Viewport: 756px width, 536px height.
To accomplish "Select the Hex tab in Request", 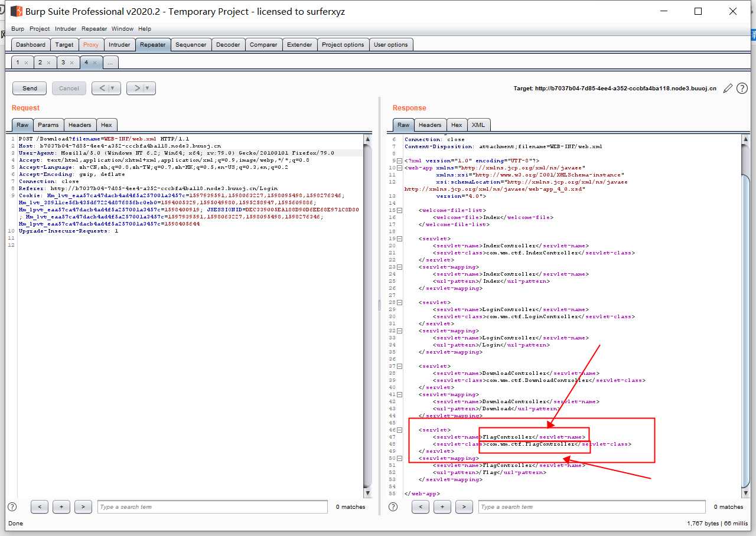I will (x=106, y=125).
